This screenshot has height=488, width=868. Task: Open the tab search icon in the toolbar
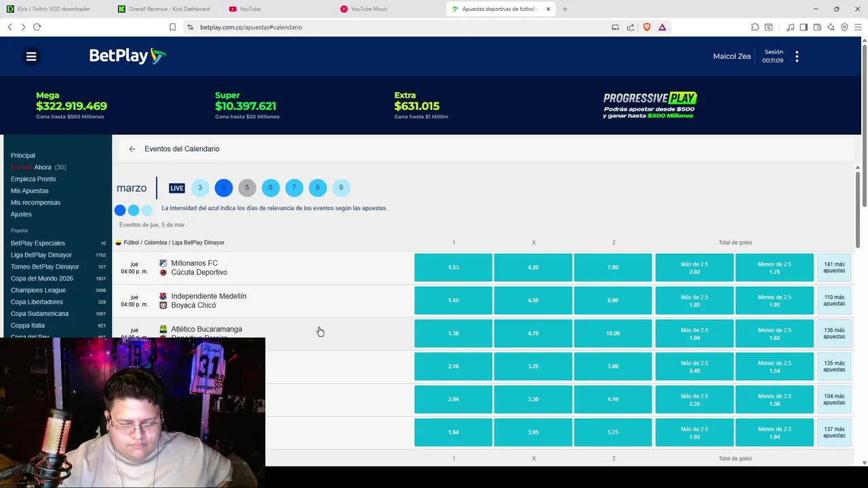(x=768, y=27)
